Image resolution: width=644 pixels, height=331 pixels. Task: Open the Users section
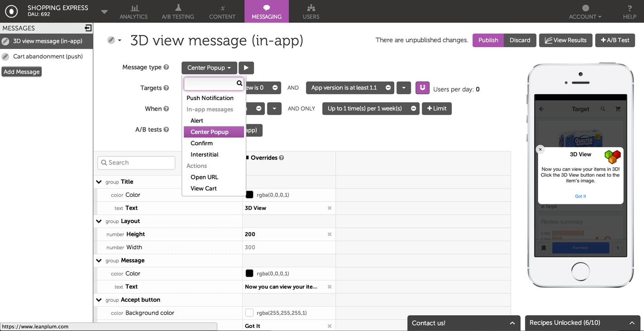click(311, 12)
